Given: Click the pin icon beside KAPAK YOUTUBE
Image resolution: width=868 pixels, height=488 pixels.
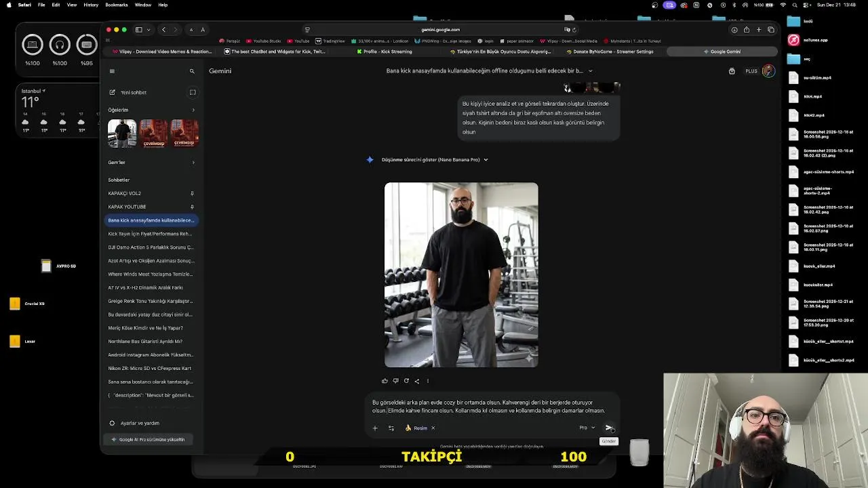Looking at the screenshot, I should [192, 207].
